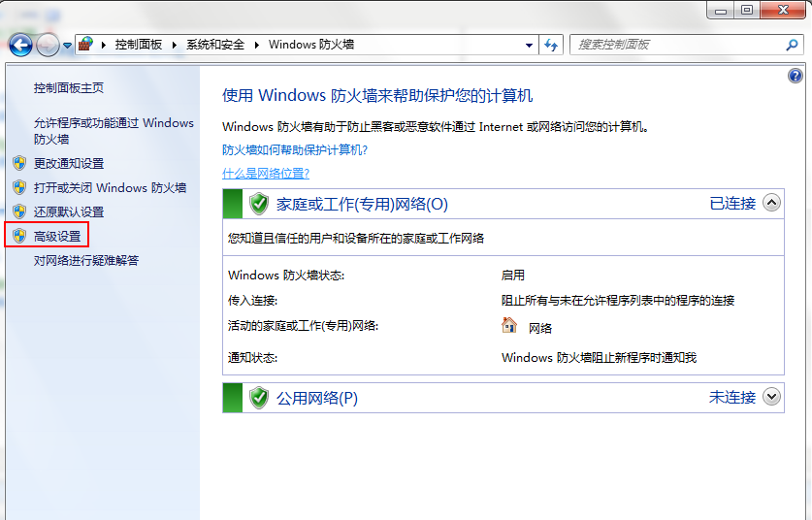Expand arrow before Windows 防火墙 breadcrumb

tap(256, 45)
